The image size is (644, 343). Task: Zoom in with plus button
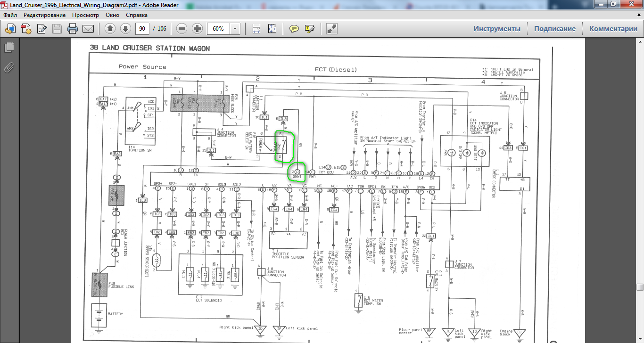coord(197,29)
